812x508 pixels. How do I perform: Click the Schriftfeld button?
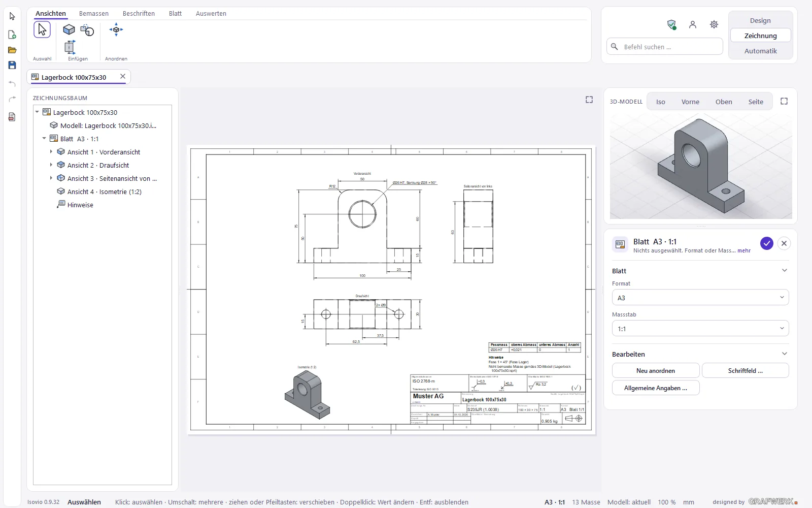pos(745,370)
